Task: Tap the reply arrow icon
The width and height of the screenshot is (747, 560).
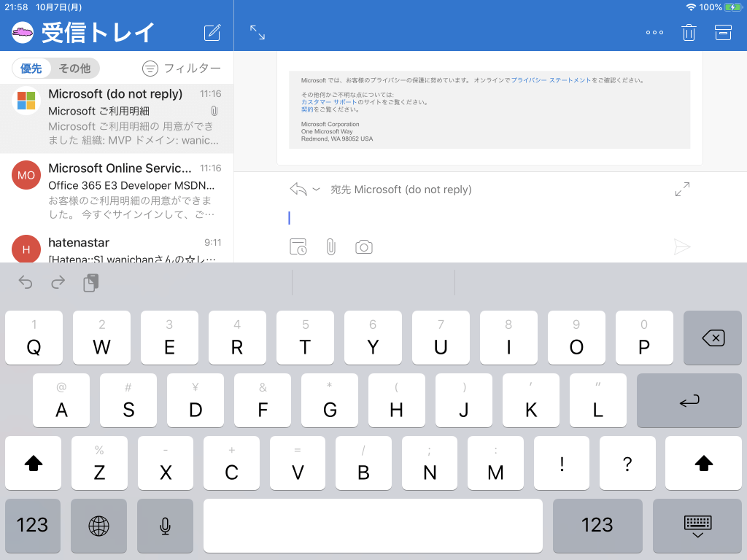Action: 298,189
